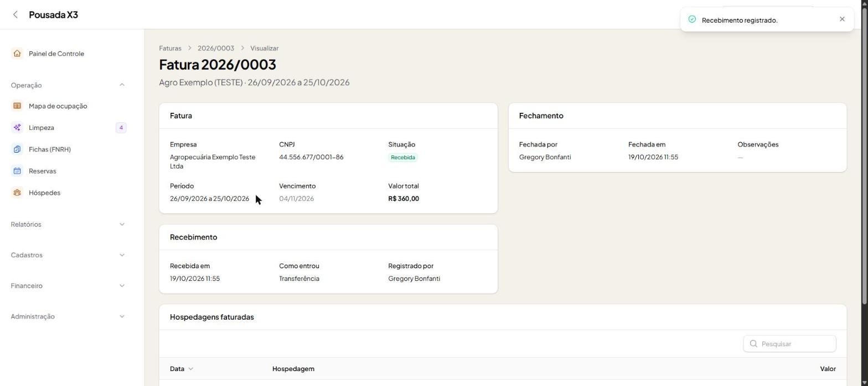The height and width of the screenshot is (386, 868).
Task: Select CNPJ value 44.556.677/0001-86
Action: (x=311, y=157)
